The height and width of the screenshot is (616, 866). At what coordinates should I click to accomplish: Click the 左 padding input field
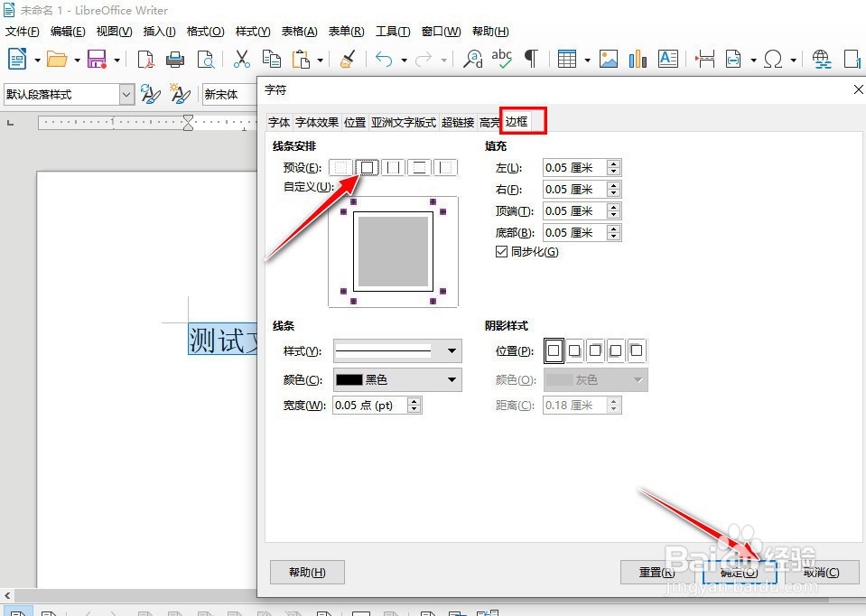(x=582, y=167)
